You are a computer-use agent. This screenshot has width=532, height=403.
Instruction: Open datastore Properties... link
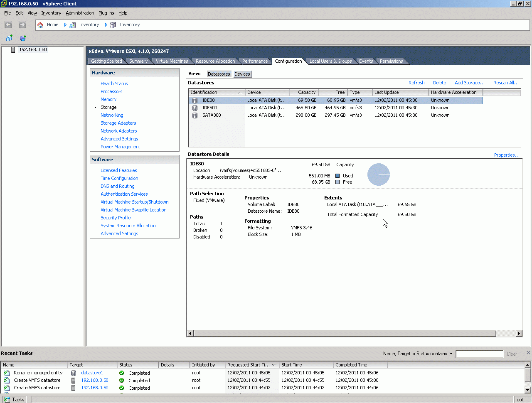coord(507,155)
